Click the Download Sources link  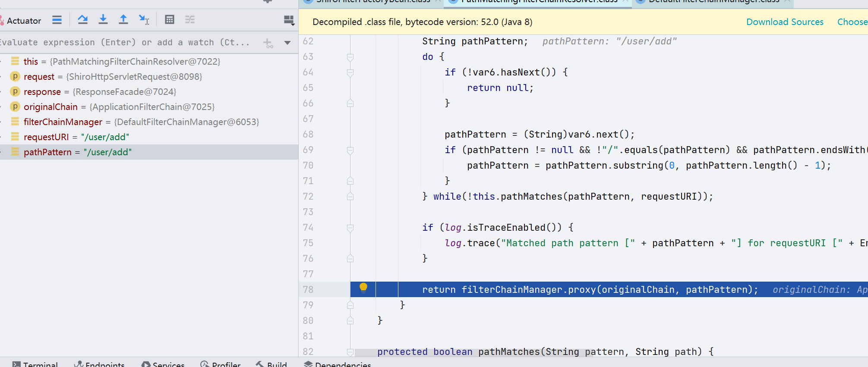[x=785, y=22]
